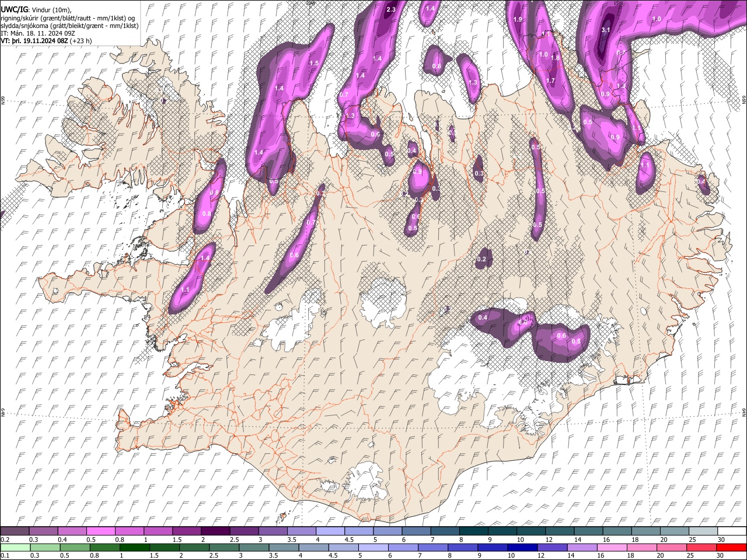The height and width of the screenshot is (560, 747).
Task: Click the 1.7 snowfall value label
Action: coord(550,80)
